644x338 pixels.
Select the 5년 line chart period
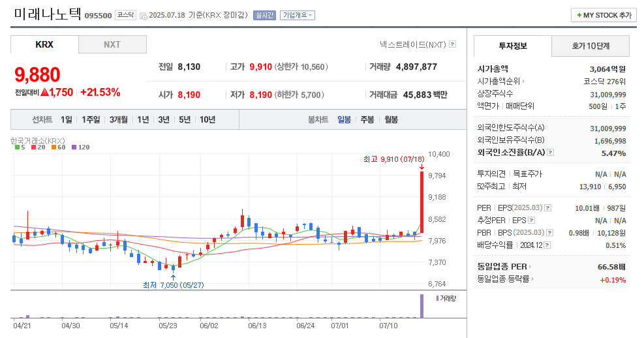(185, 119)
